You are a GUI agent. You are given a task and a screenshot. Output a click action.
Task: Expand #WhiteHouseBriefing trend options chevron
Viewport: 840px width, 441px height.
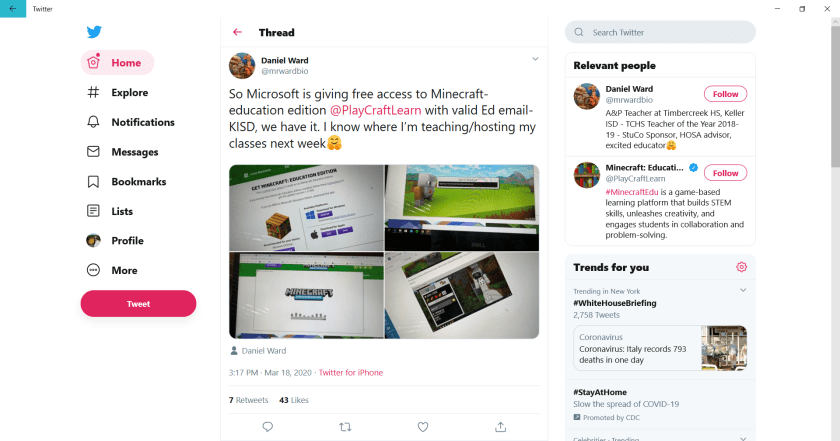point(743,290)
